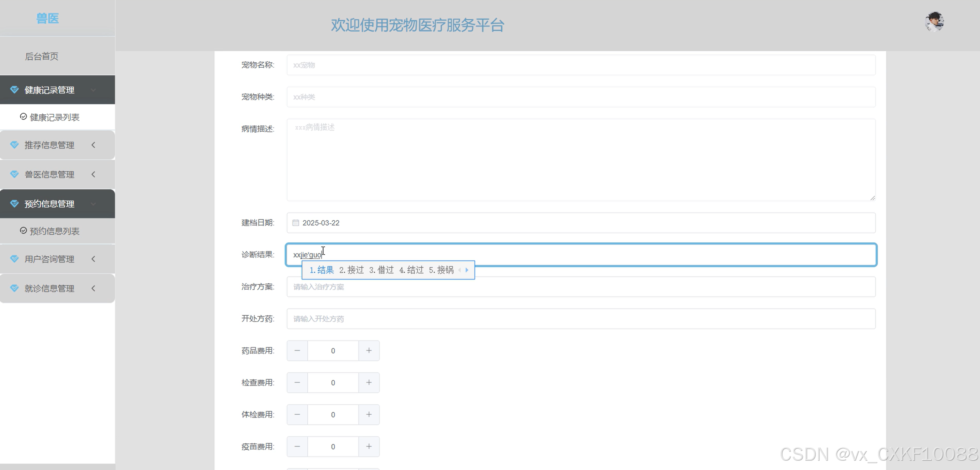
Task: Open 预约信息列表 submenu item
Action: pyautogui.click(x=54, y=231)
